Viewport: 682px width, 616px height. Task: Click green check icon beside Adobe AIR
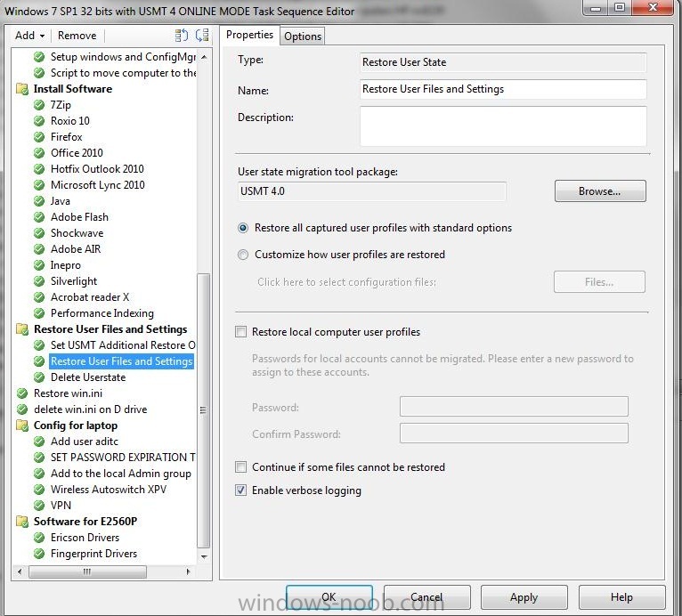point(39,249)
